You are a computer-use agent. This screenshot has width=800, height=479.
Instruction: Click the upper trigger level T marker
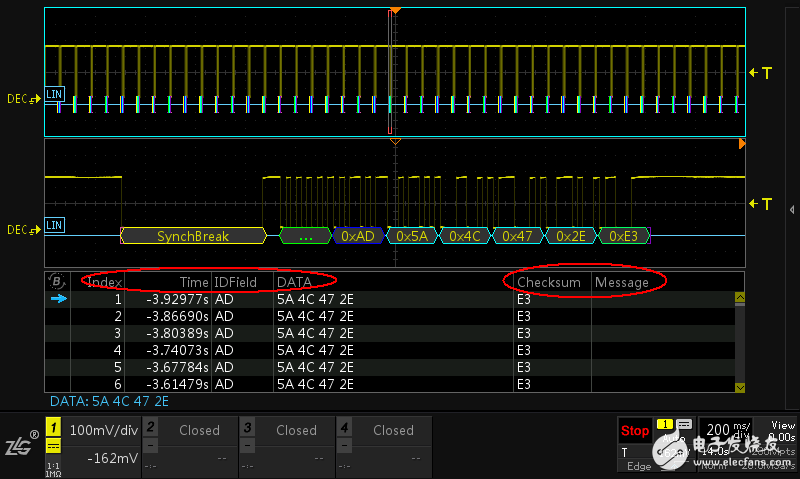click(761, 72)
